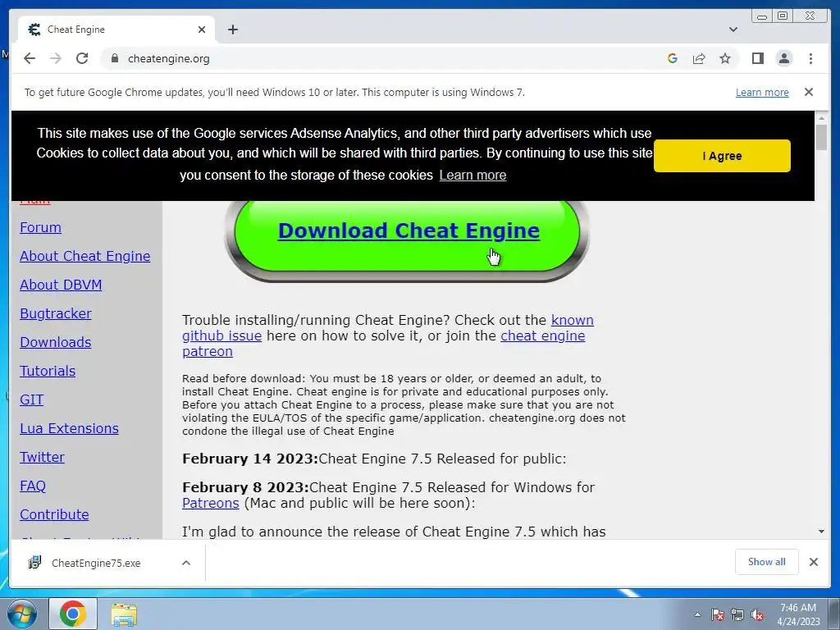Click the padlock site info icon
The width and height of the screenshot is (840, 630).
point(114,58)
